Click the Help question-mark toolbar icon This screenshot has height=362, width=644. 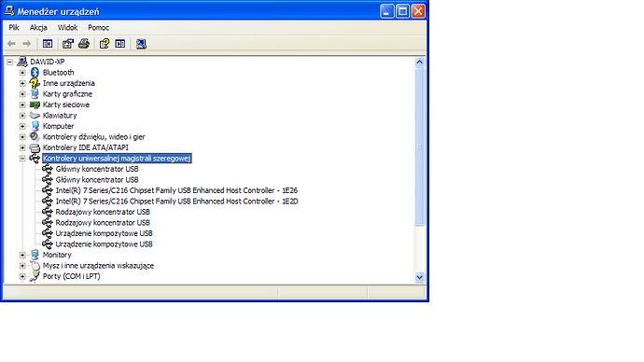[x=105, y=44]
